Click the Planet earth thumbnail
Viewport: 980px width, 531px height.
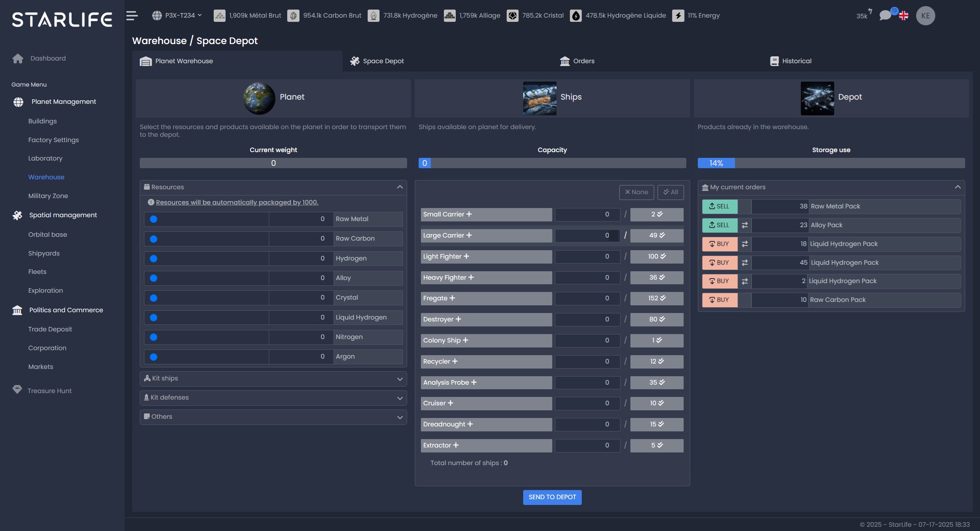click(x=260, y=98)
